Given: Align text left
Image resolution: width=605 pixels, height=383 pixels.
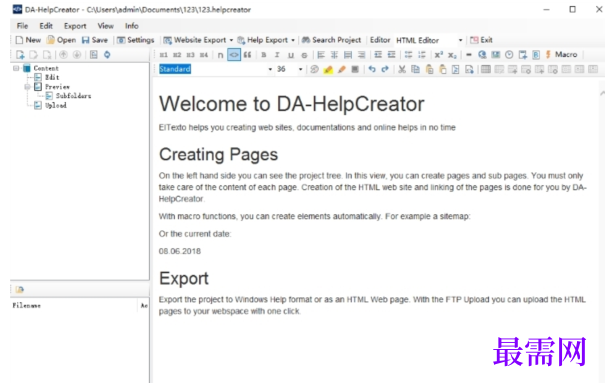Looking at the screenshot, I should pyautogui.click(x=321, y=55).
